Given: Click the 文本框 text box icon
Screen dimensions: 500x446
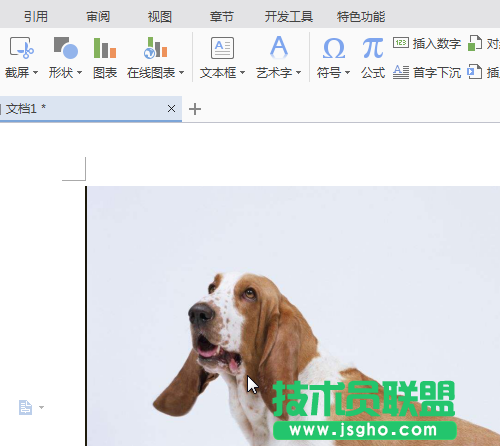Looking at the screenshot, I should [222, 48].
